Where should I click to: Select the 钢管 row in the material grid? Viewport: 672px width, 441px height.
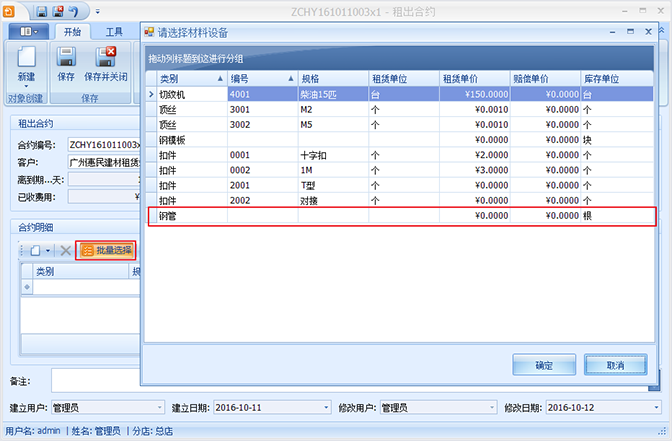pos(400,216)
